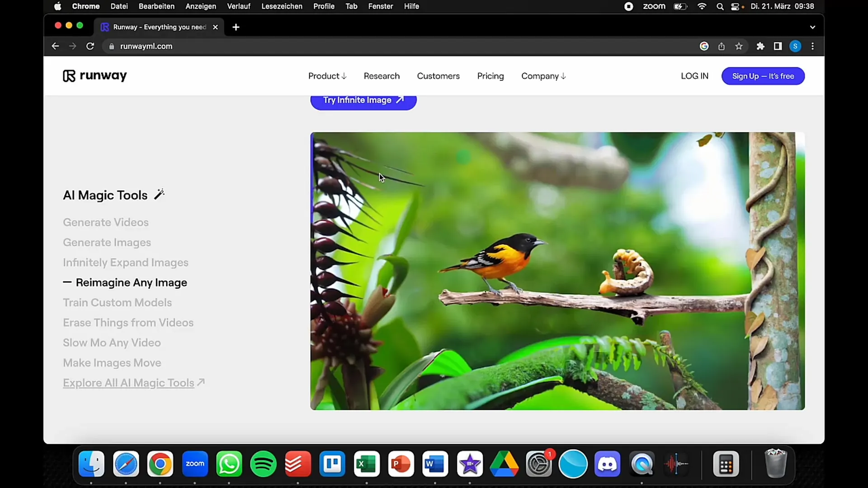Select Erase Things from Videos
868x488 pixels.
click(x=128, y=322)
